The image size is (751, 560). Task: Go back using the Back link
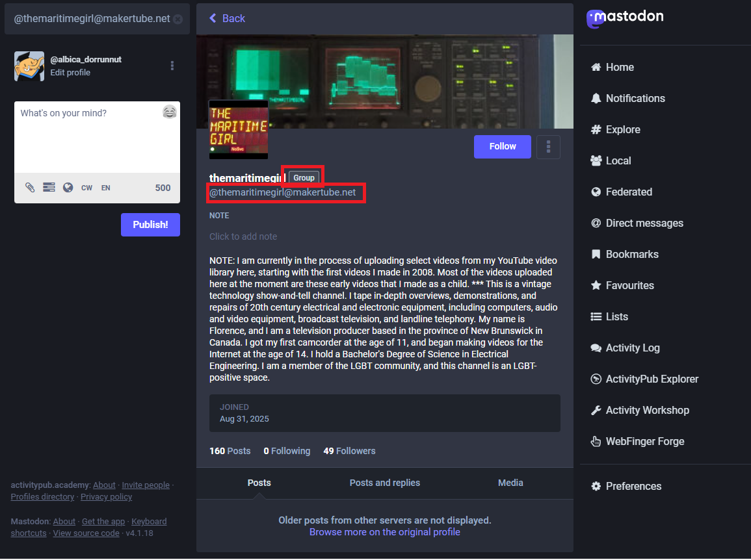point(227,18)
